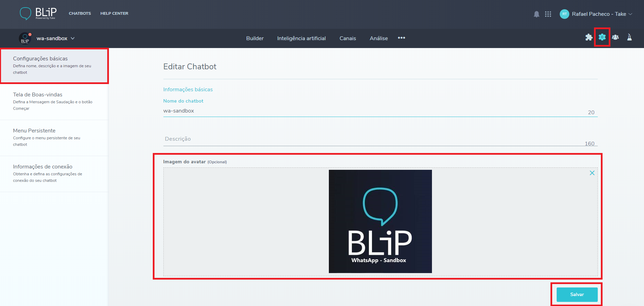Image resolution: width=644 pixels, height=306 pixels.
Task: Focus the Nome do chatbot field
Action: 380,111
